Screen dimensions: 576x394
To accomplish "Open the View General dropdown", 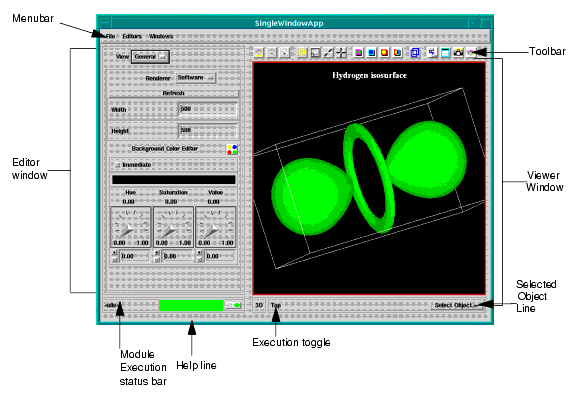I will [x=150, y=57].
